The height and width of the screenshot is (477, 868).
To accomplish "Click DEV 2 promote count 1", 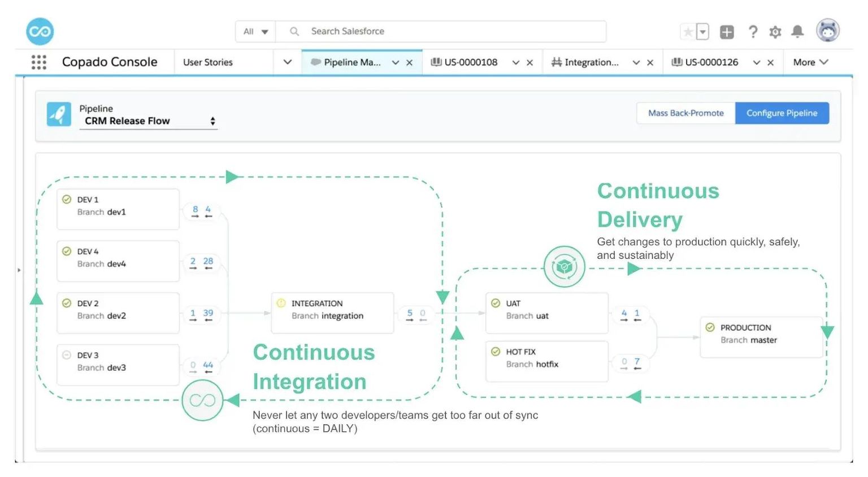I will (193, 315).
